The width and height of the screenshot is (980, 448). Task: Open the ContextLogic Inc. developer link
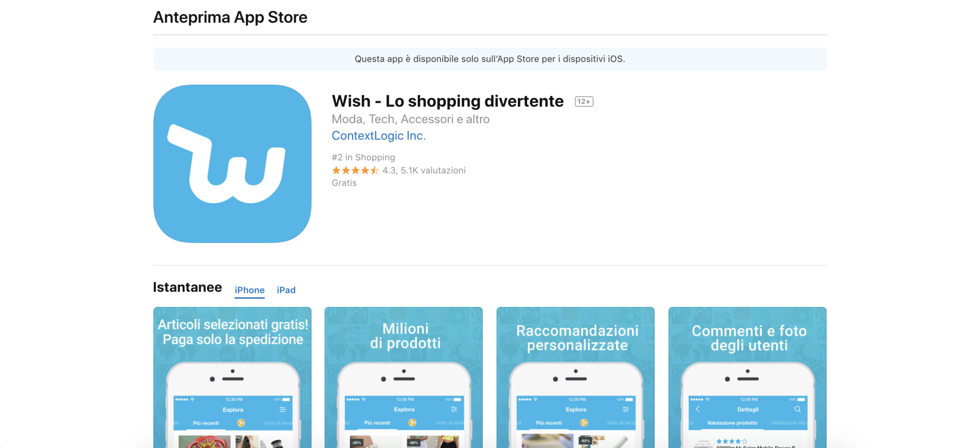pyautogui.click(x=379, y=136)
